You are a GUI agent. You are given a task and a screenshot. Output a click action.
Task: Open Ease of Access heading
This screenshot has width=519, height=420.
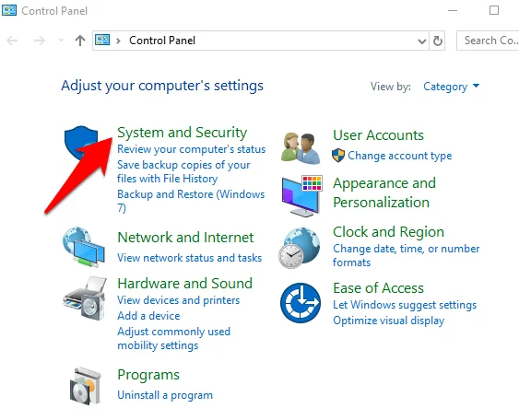tap(378, 288)
